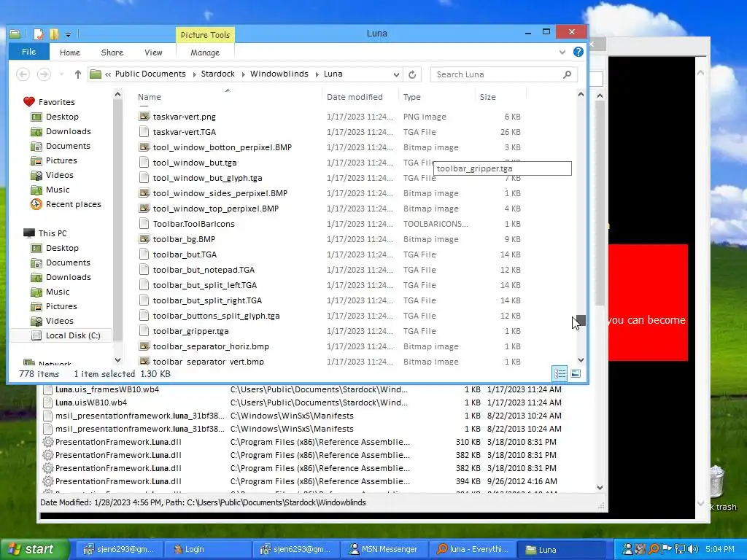The image size is (747, 560).
Task: Open Downloads under Favorites
Action: pos(68,131)
